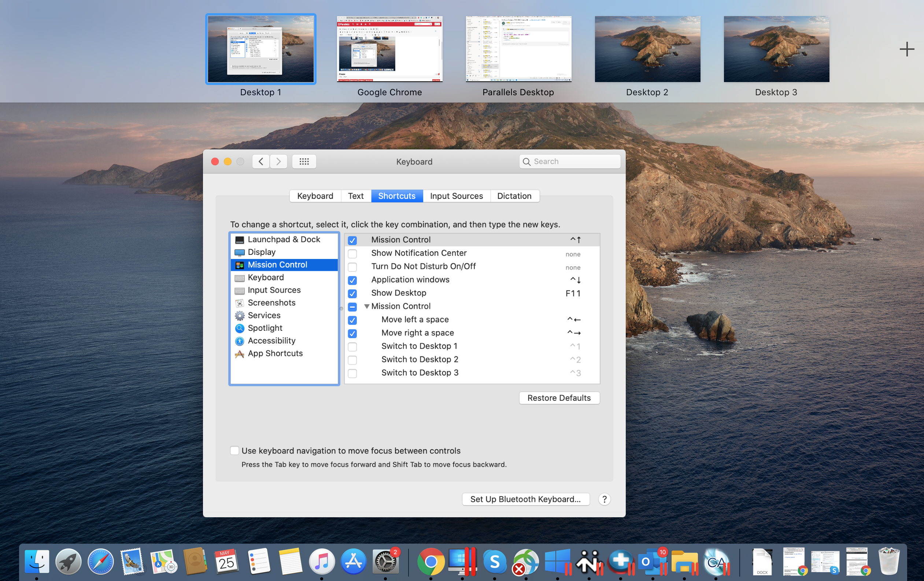
Task: Enable Switch to Desktop 2 shortcut
Action: pyautogui.click(x=352, y=359)
